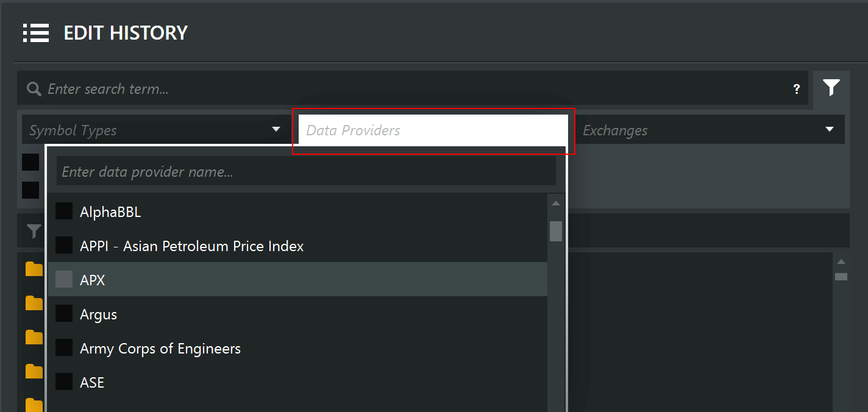
Task: Click the Edit History list icon
Action: pos(36,33)
